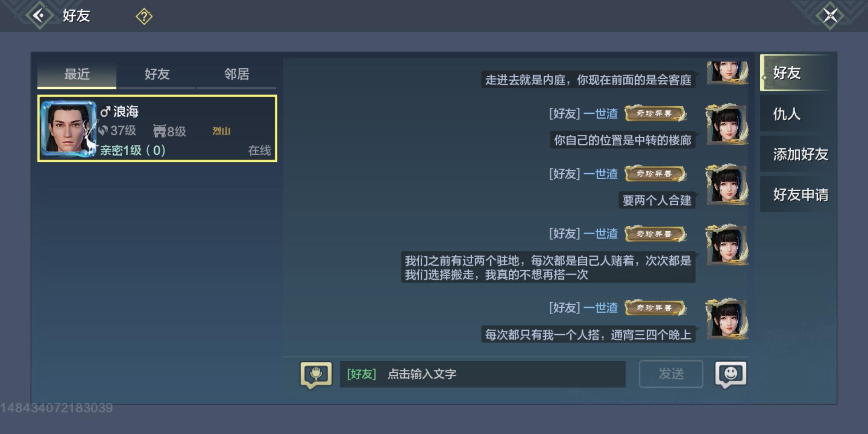
Task: Tap avatar beside 要两个人合建 message
Action: 727,184
